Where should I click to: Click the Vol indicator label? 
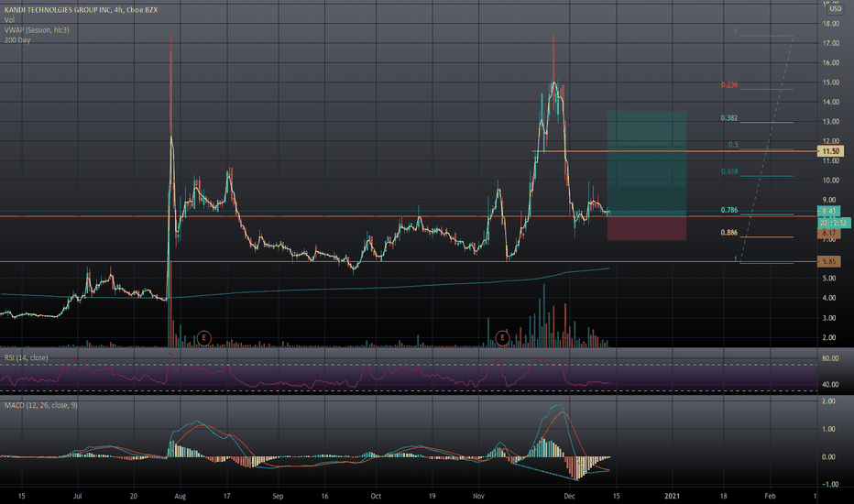click(9, 20)
